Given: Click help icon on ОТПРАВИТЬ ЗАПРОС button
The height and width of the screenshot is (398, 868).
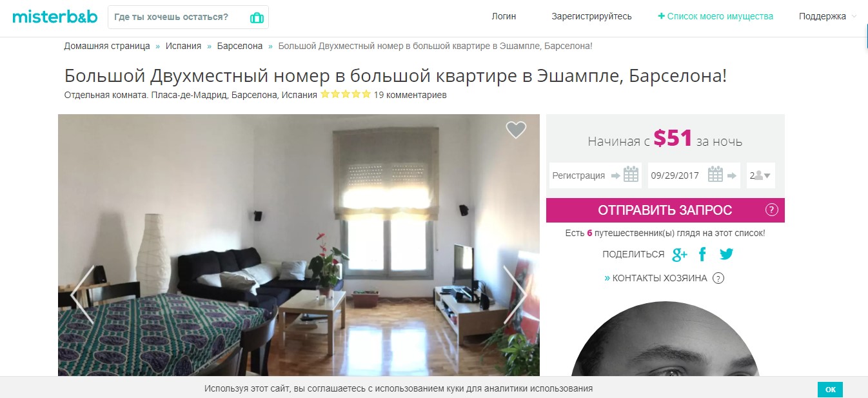Looking at the screenshot, I should pyautogui.click(x=771, y=210).
